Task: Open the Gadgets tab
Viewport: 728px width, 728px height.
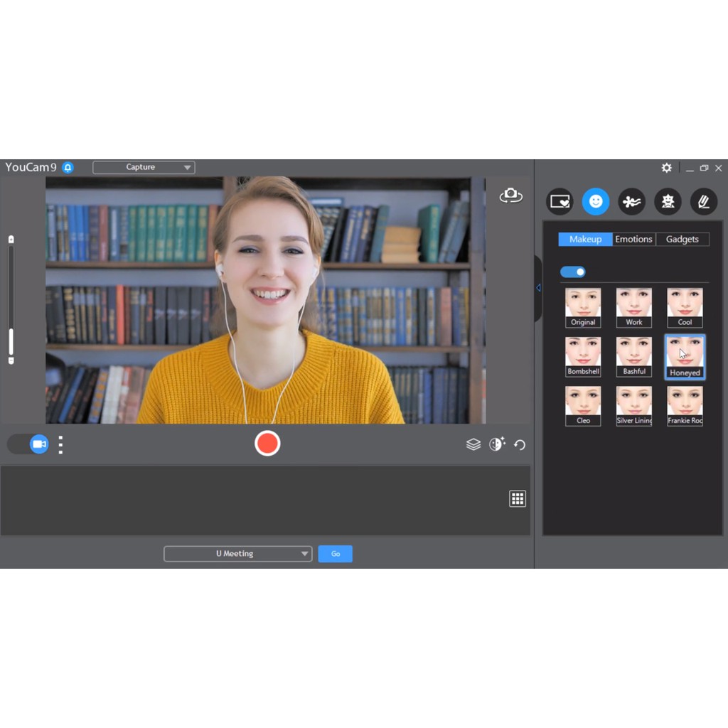Action: tap(682, 239)
